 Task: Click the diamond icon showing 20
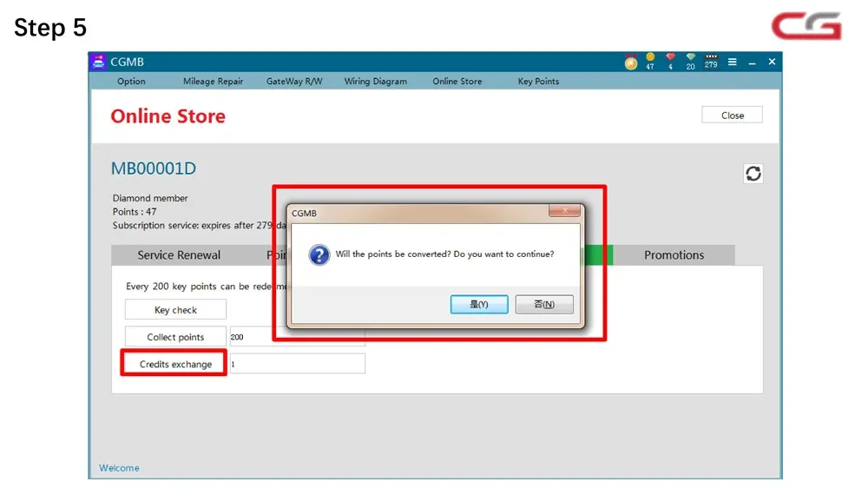click(690, 61)
